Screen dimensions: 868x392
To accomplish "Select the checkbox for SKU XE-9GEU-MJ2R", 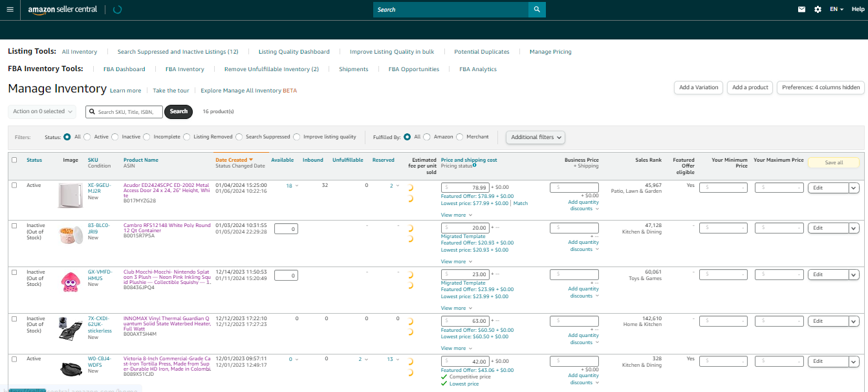I will [14, 185].
